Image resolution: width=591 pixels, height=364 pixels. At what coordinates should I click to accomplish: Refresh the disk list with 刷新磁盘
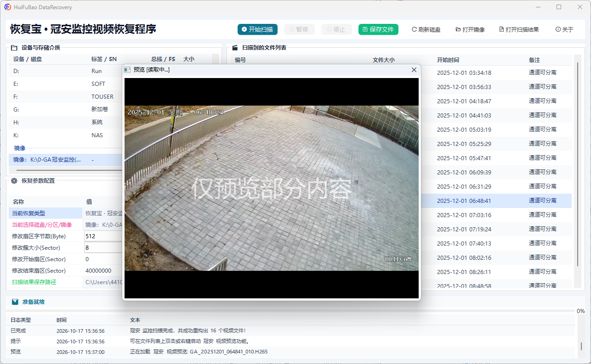(x=426, y=29)
